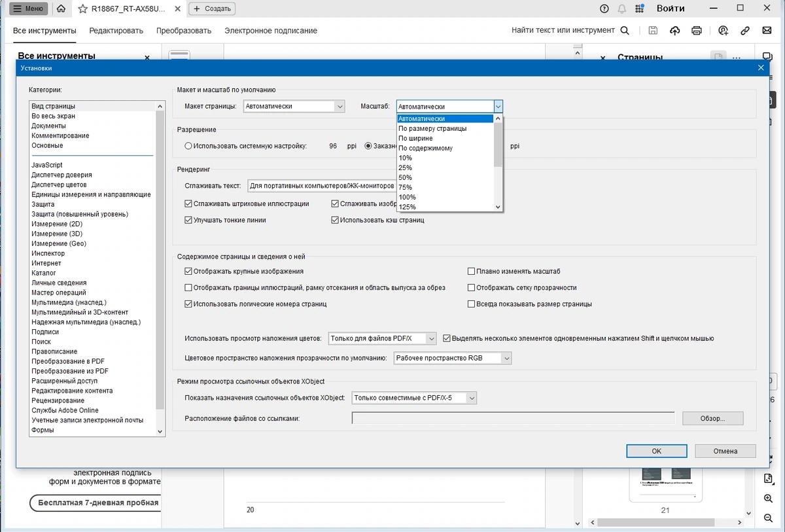The width and height of the screenshot is (785, 532).
Task: Click the zoom dropdown list scrollbar down arrow
Action: coord(498,207)
